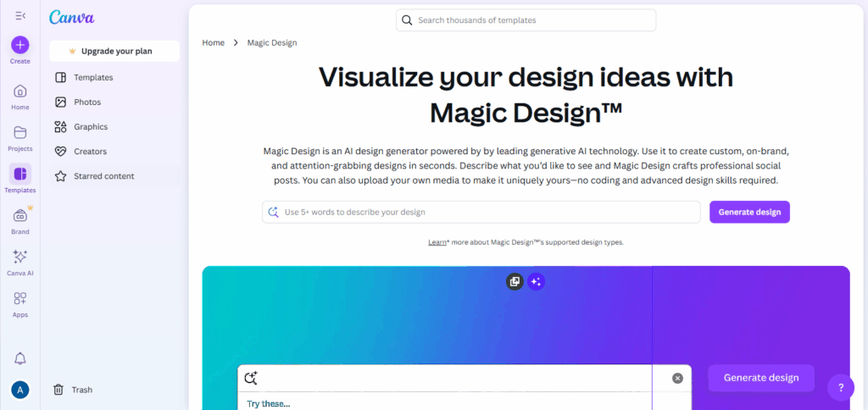Click the crown icon on Upgrade button
Viewport: 868px width, 410px height.
point(72,51)
